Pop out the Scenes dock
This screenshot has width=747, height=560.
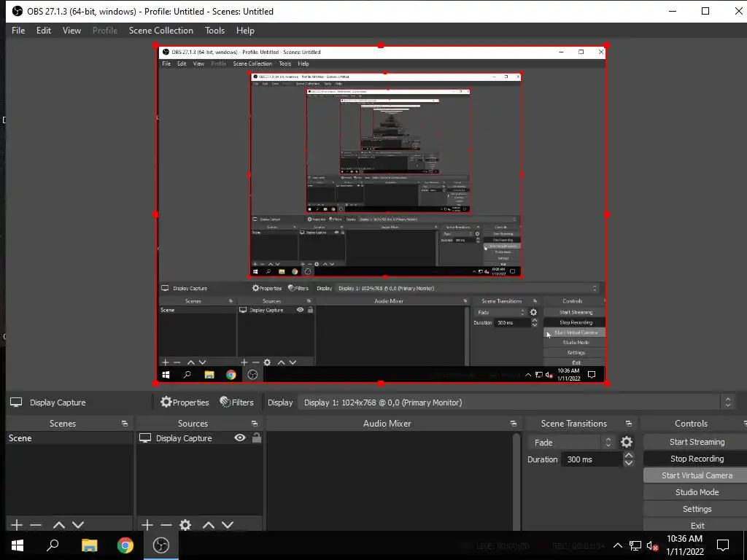coord(125,424)
